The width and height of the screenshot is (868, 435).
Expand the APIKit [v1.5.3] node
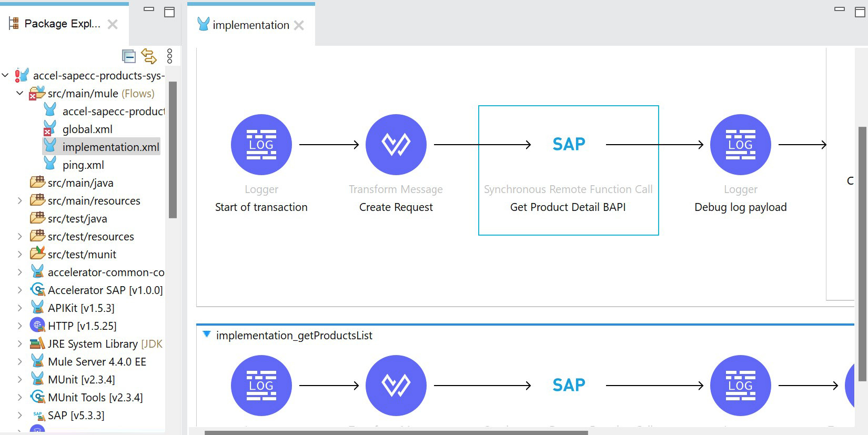point(20,308)
